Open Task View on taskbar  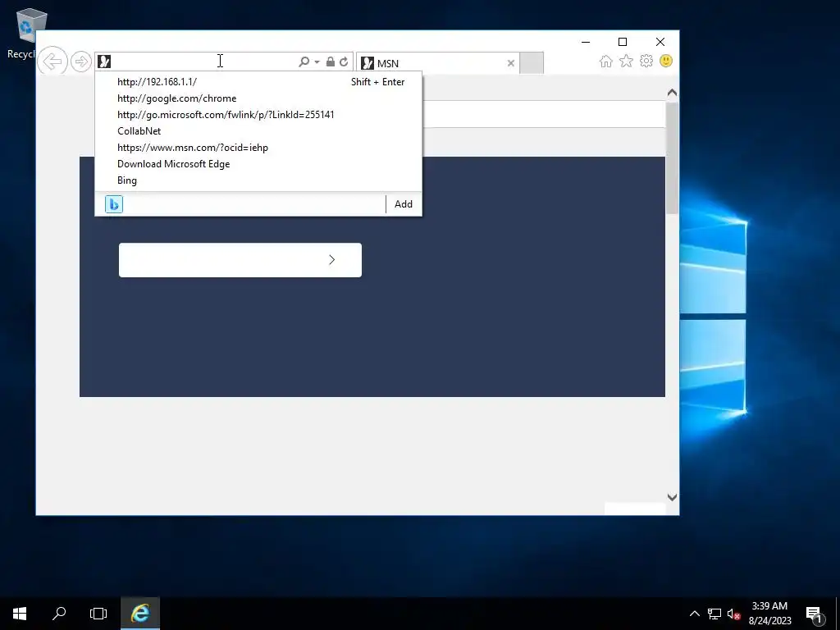coord(98,614)
